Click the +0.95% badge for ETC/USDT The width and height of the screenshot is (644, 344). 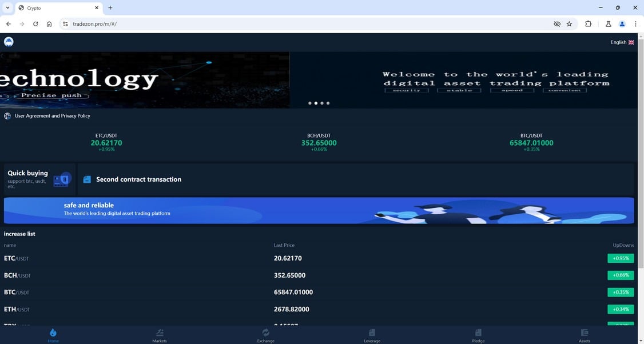[x=621, y=258]
